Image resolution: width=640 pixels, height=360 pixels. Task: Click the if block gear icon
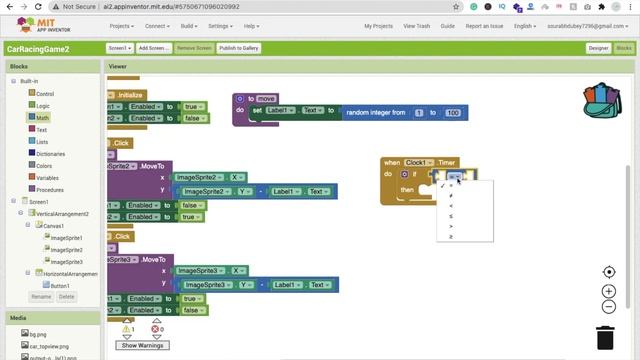[404, 174]
